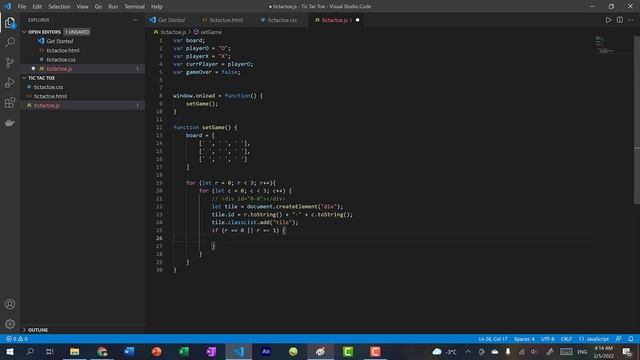Click the VS Code logo in title bar

8,7
